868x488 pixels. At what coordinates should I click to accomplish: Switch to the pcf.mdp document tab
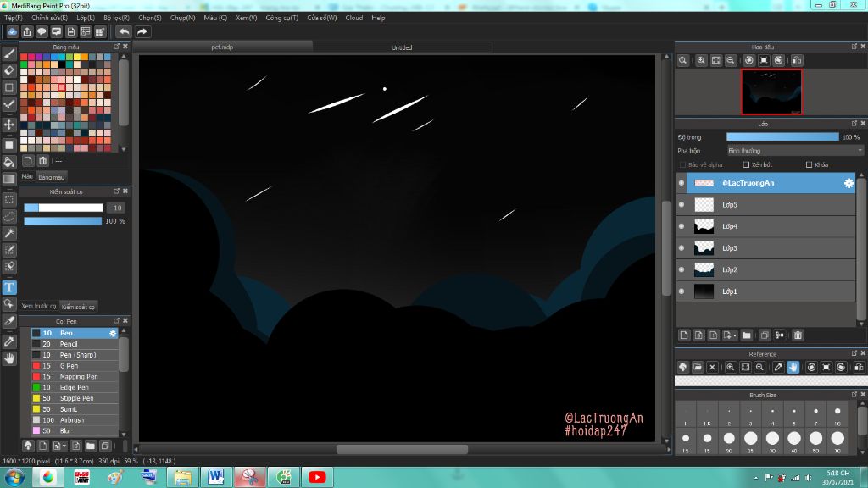pos(222,47)
